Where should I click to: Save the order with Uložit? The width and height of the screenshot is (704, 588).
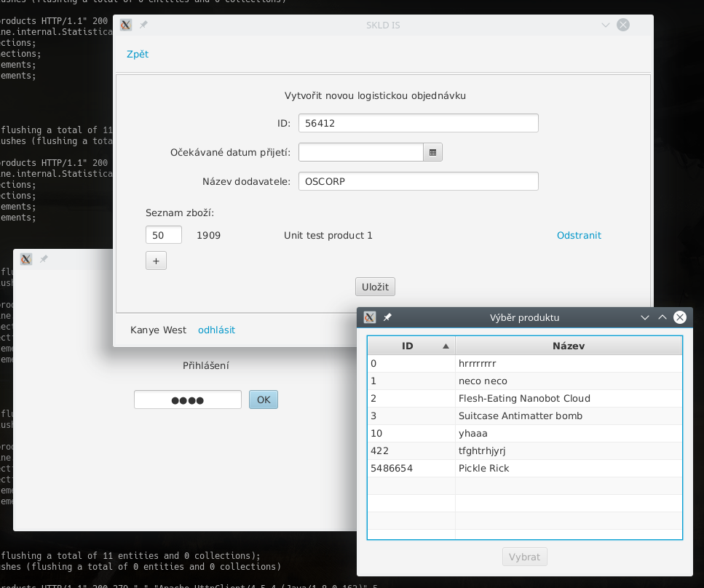pyautogui.click(x=376, y=287)
